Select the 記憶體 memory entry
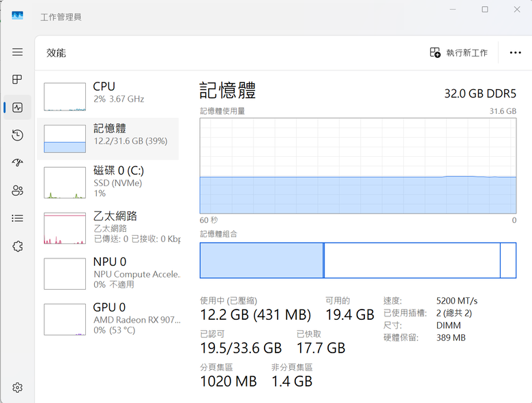532x403 pixels. (108, 138)
